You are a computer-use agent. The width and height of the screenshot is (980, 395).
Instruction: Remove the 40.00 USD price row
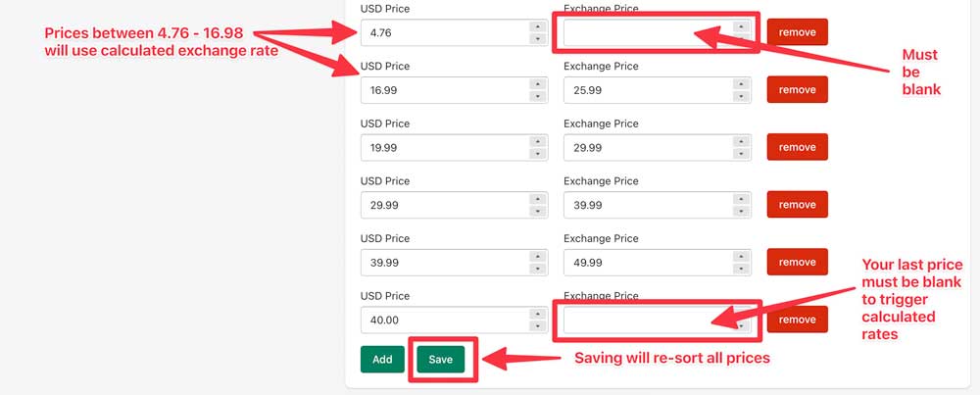pos(797,320)
